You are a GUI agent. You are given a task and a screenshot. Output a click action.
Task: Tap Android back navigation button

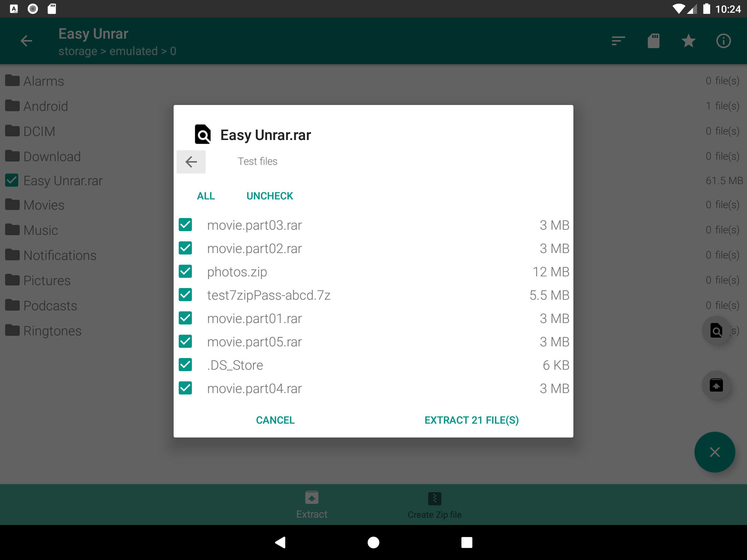(x=280, y=542)
